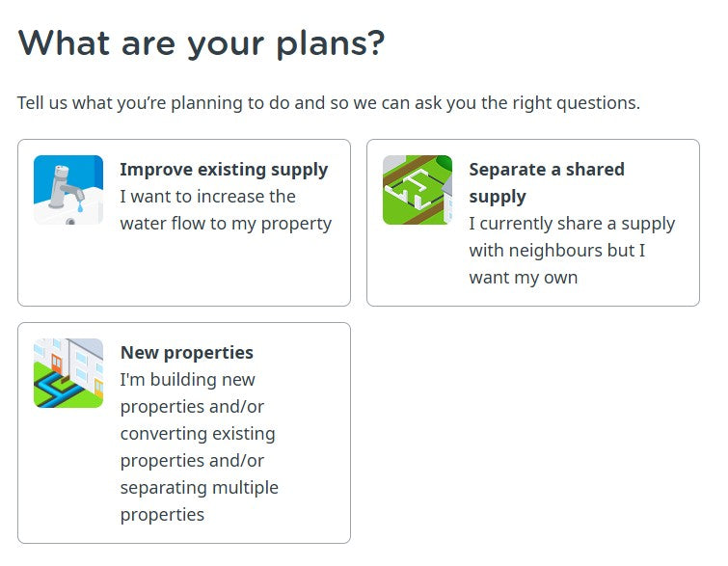Click 'I'm building new' description line
728x566 pixels.
point(188,380)
